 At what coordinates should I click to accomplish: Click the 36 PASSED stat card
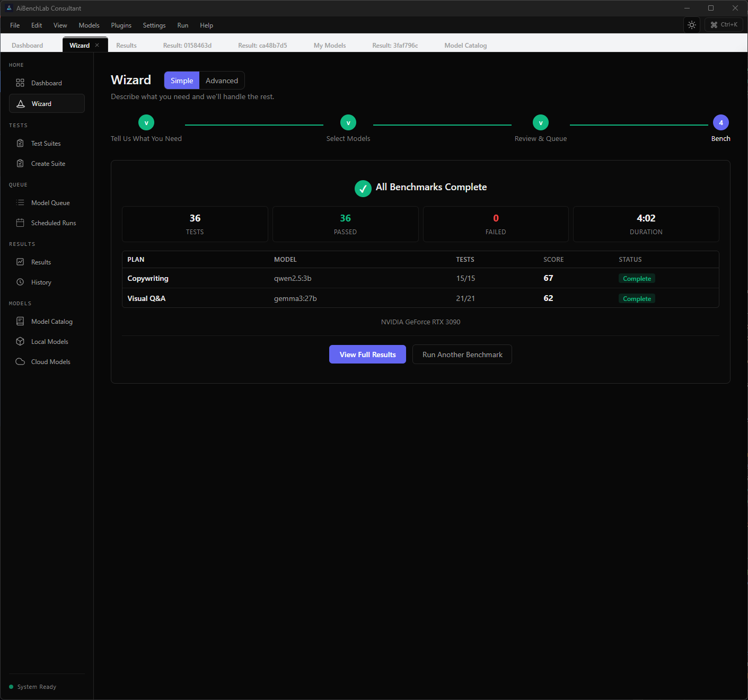(345, 224)
